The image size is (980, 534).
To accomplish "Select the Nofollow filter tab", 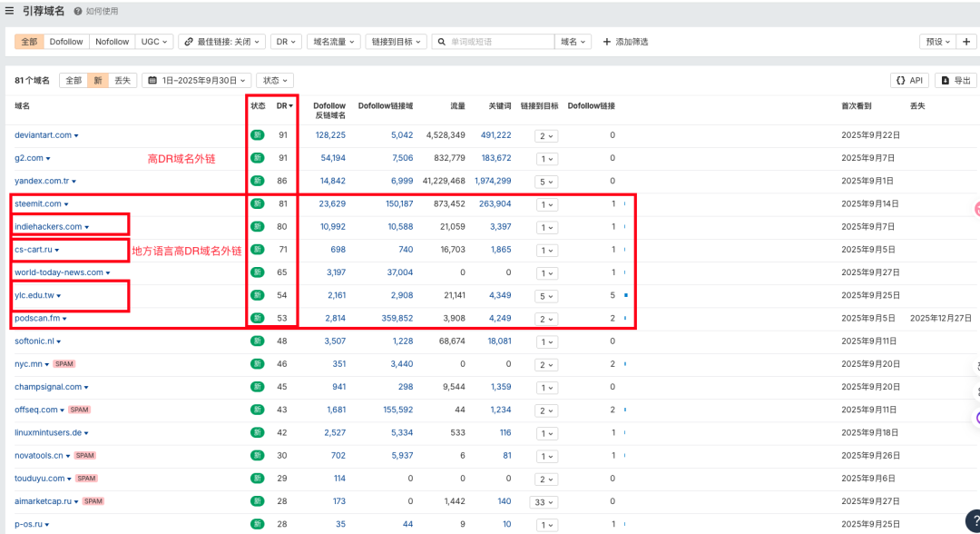I will 113,42.
